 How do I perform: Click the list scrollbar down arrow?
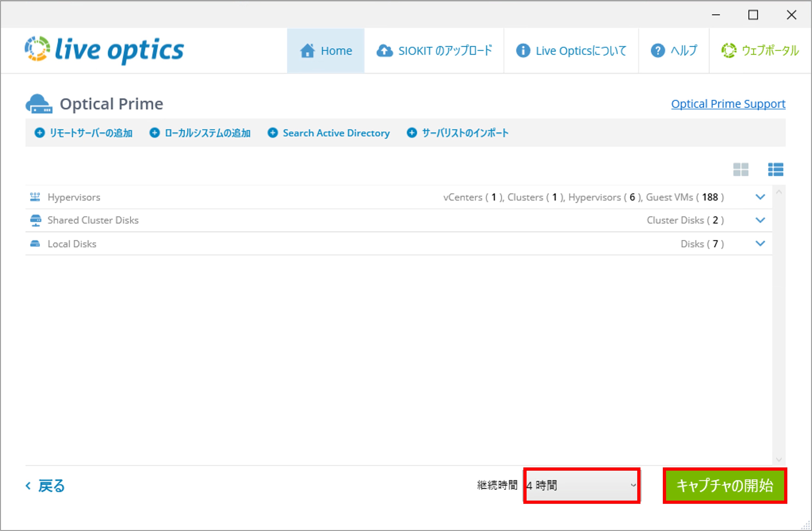coord(779,459)
